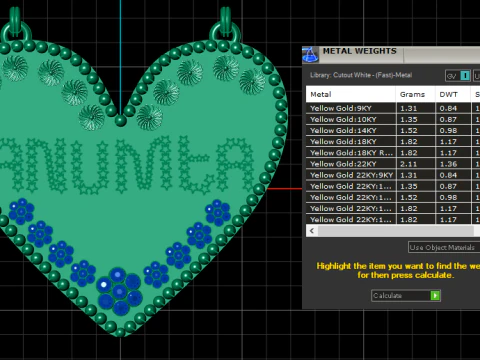
Task: Click the table's scroll-left arrow
Action: click(312, 231)
